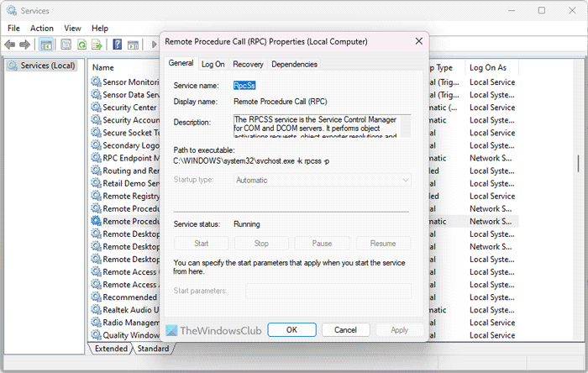588x373 pixels.
Task: Click the Export List toolbar icon
Action: [97, 45]
